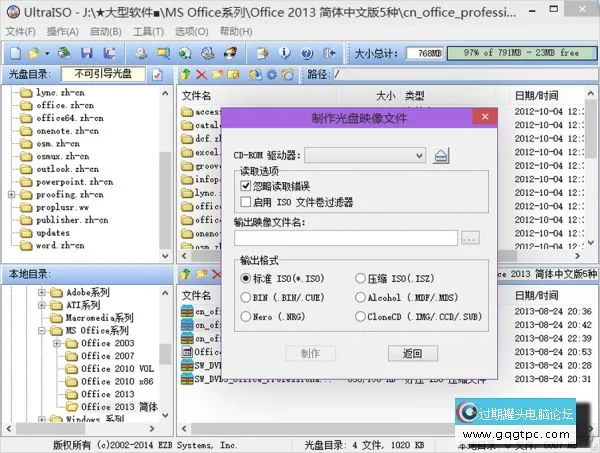600x453 pixels.
Task: Select the CloneCD (.IMG/.CCD/.SUB) option
Action: pos(360,316)
